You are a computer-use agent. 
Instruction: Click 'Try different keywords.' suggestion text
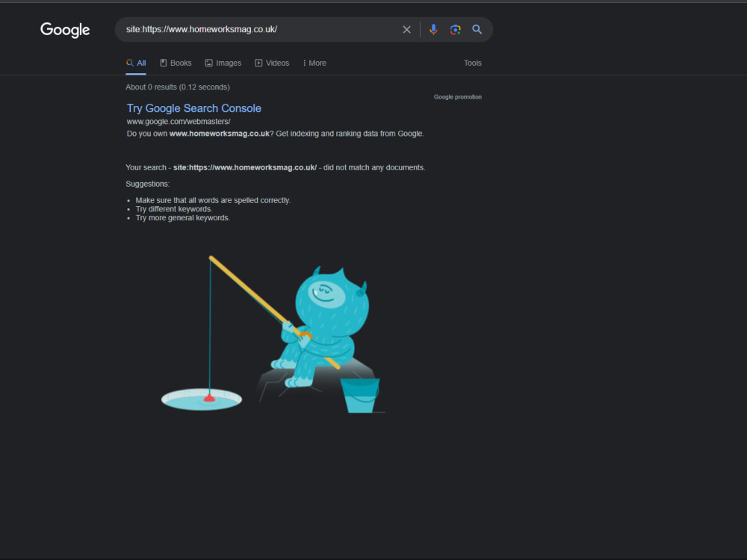[x=174, y=209]
